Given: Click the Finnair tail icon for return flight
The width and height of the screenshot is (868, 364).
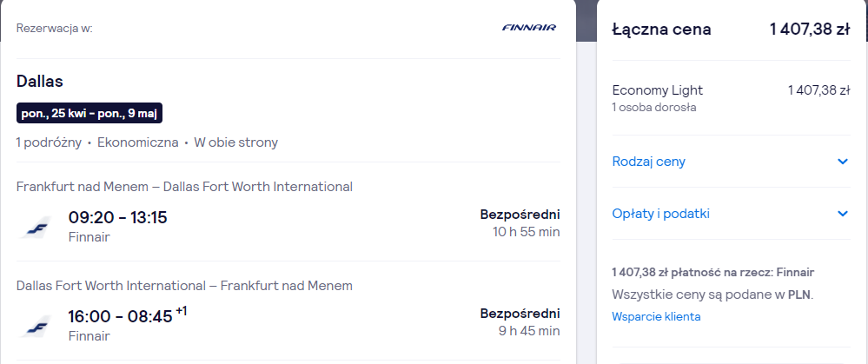Looking at the screenshot, I should click(36, 327).
